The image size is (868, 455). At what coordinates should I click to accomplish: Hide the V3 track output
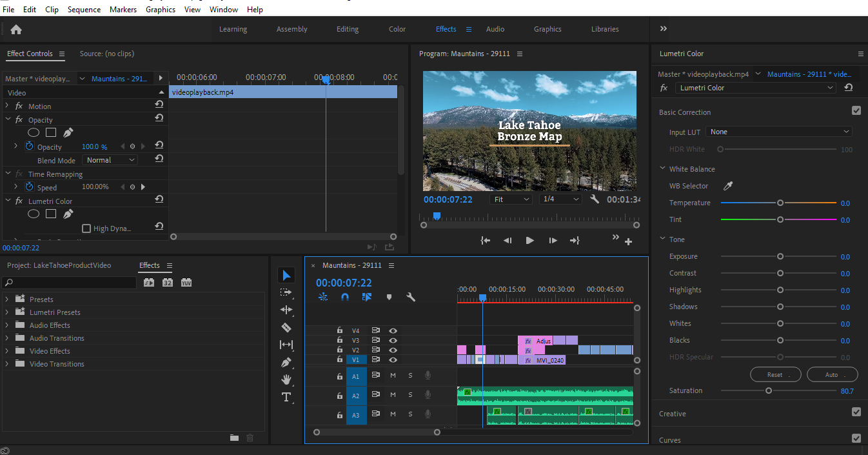393,340
